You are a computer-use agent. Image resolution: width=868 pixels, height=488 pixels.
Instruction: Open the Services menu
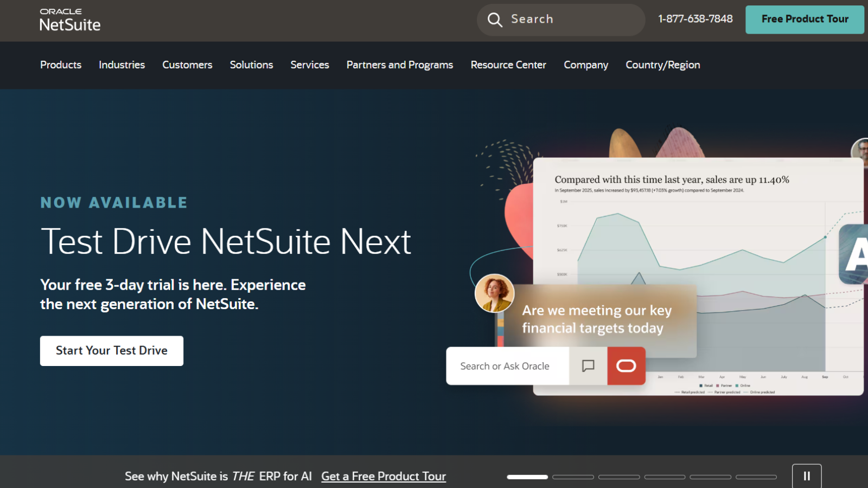pyautogui.click(x=310, y=65)
